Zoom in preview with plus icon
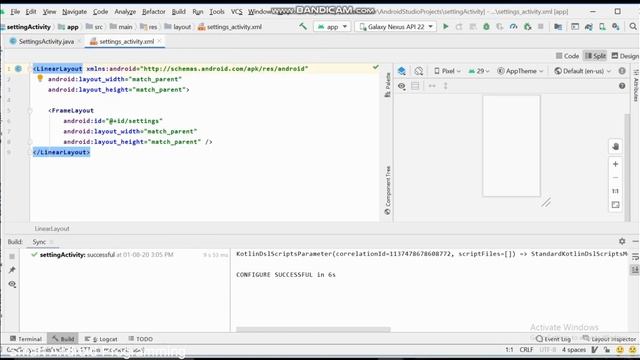 [616, 164]
